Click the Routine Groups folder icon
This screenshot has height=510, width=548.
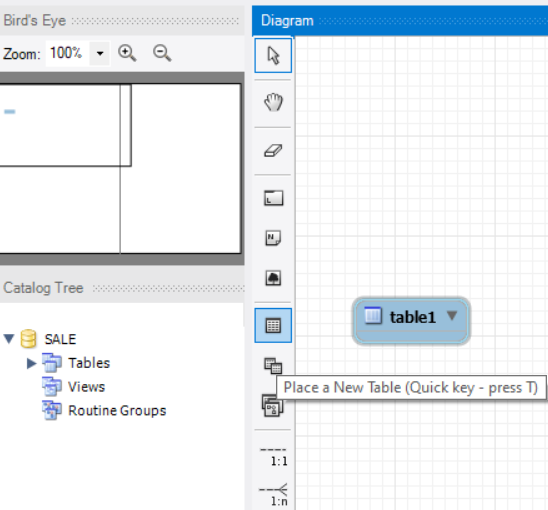point(52,410)
